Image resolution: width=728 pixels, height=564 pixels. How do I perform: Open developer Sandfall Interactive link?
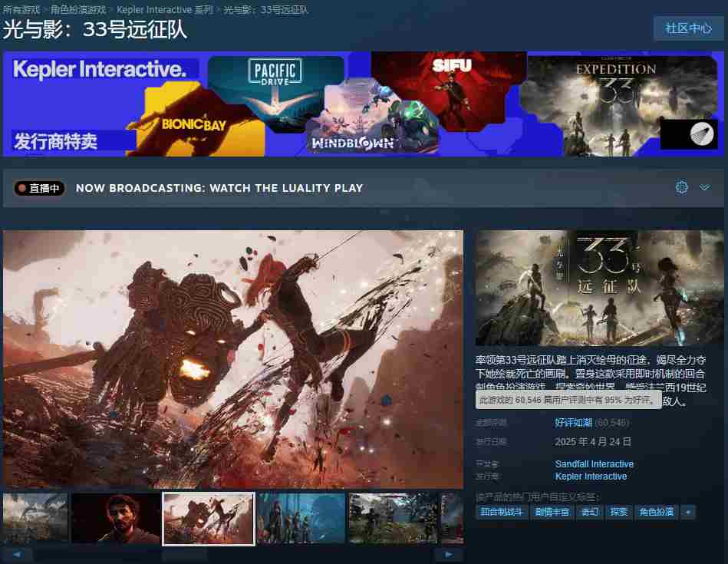click(x=595, y=463)
